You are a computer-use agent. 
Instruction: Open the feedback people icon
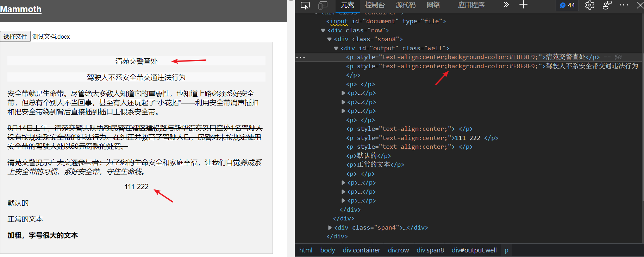coord(607,5)
